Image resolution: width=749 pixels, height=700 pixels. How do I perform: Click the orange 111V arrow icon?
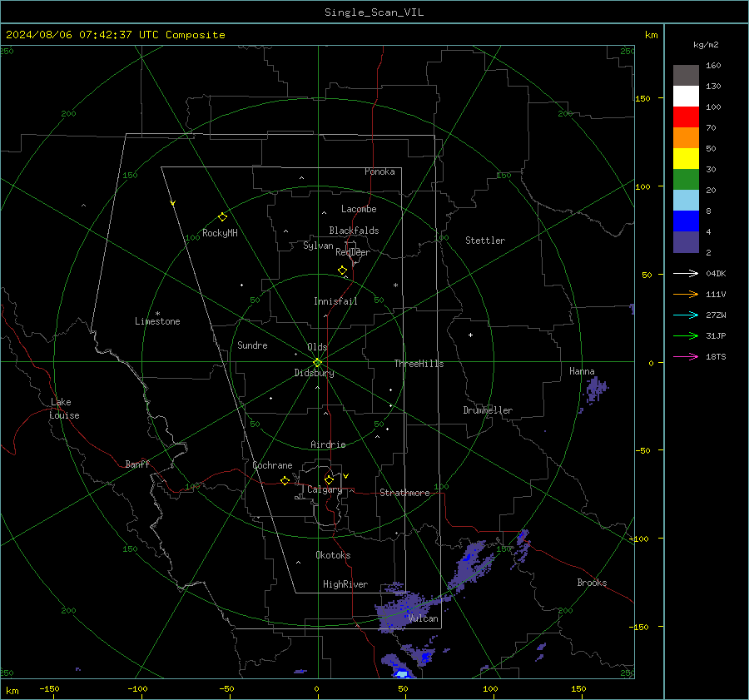coord(686,295)
